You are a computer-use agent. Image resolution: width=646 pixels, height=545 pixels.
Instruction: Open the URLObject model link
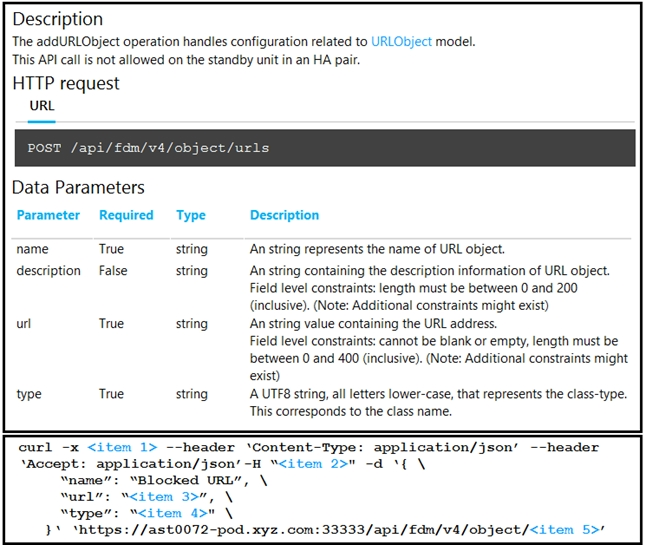click(x=401, y=42)
